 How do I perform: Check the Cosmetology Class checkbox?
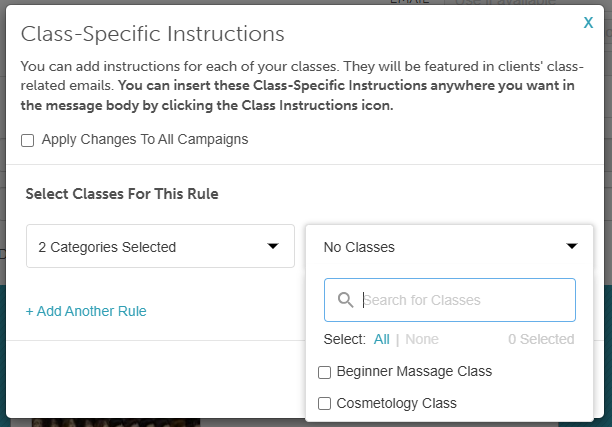point(325,404)
